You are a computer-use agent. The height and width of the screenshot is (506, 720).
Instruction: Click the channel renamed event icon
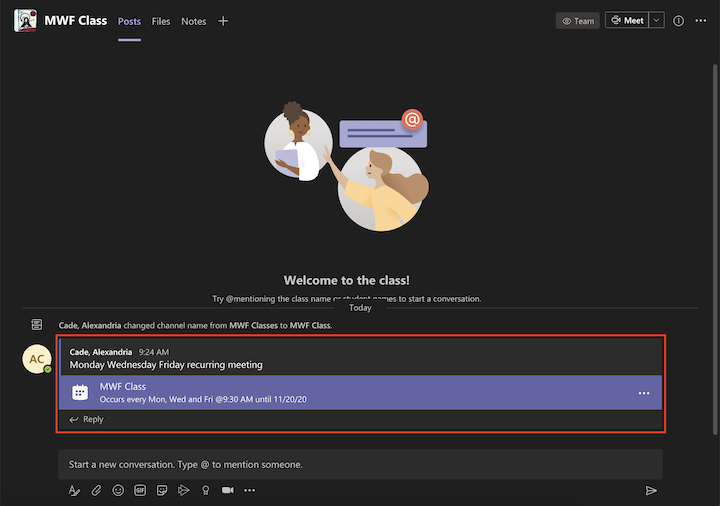pyautogui.click(x=37, y=325)
